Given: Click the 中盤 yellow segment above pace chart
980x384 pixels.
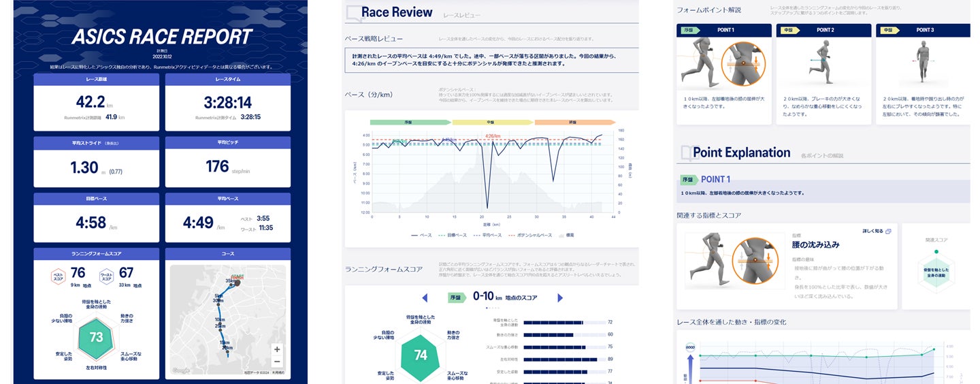Looking at the screenshot, I should point(493,122).
